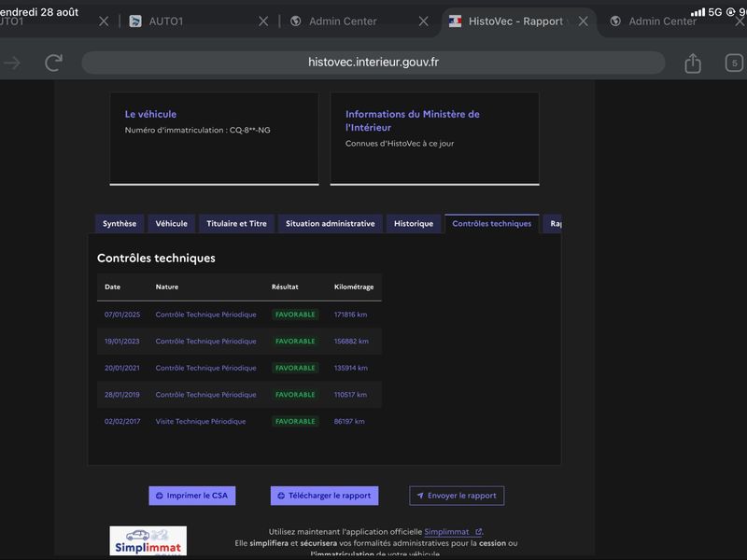
Task: Click the registration number CQ-8**-NG text
Action: click(249, 130)
